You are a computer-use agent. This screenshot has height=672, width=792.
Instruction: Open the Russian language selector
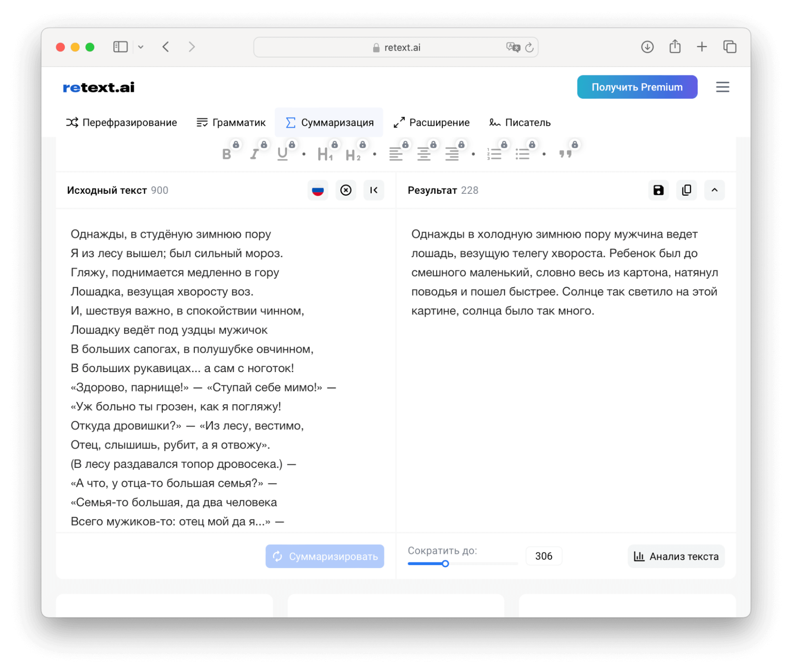318,190
